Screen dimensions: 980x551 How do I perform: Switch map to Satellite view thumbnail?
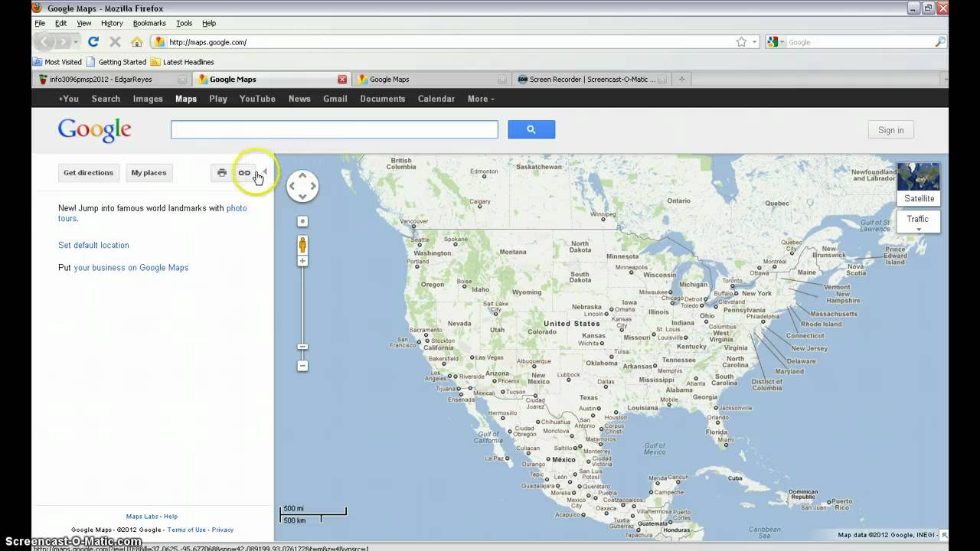pyautogui.click(x=919, y=184)
